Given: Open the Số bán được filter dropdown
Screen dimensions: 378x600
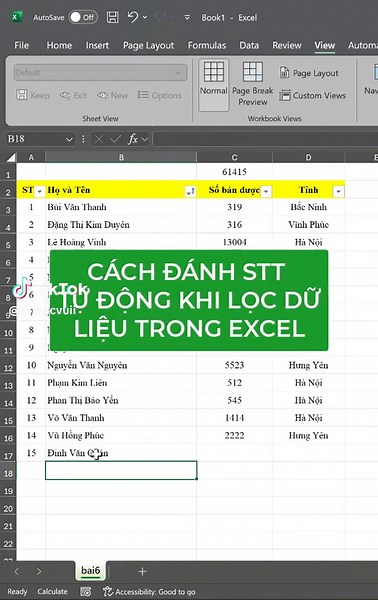Looking at the screenshot, I should pos(266,191).
